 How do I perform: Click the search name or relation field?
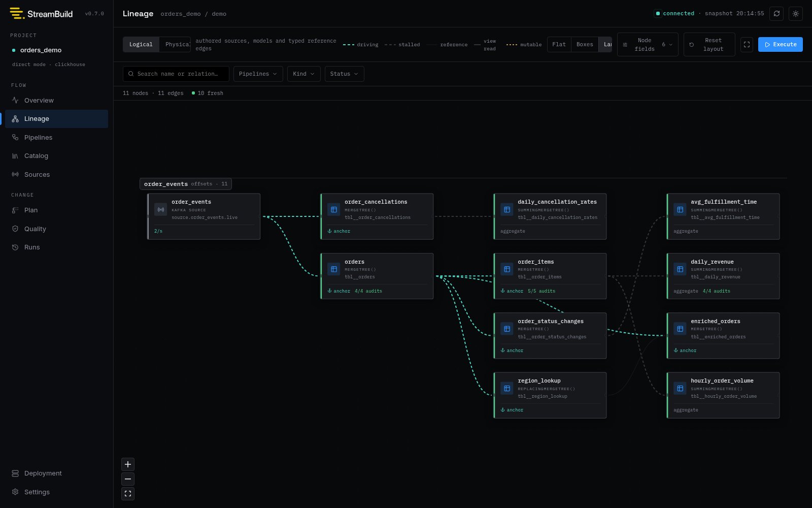click(176, 74)
